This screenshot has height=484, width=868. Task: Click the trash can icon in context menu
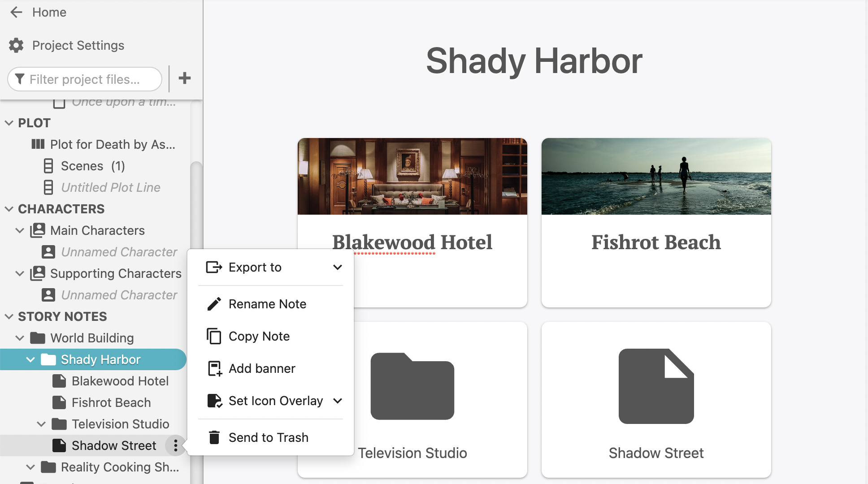214,437
